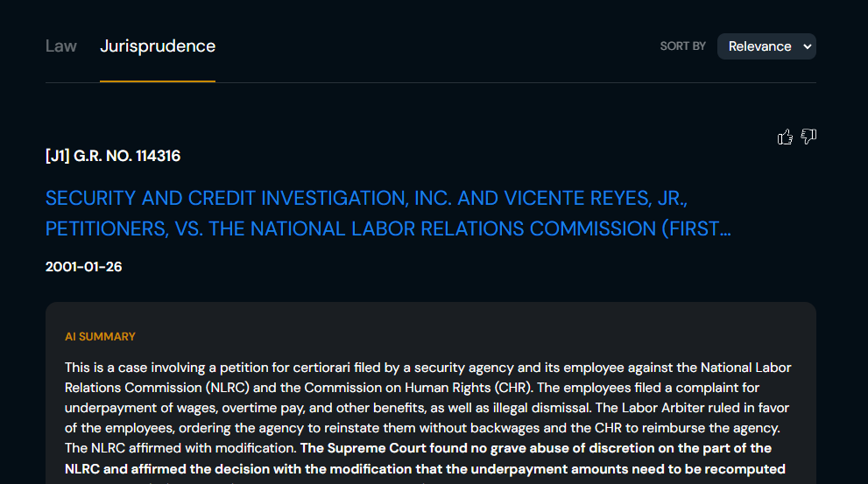Switch to the Law tab
The height and width of the screenshot is (484, 868).
61,46
